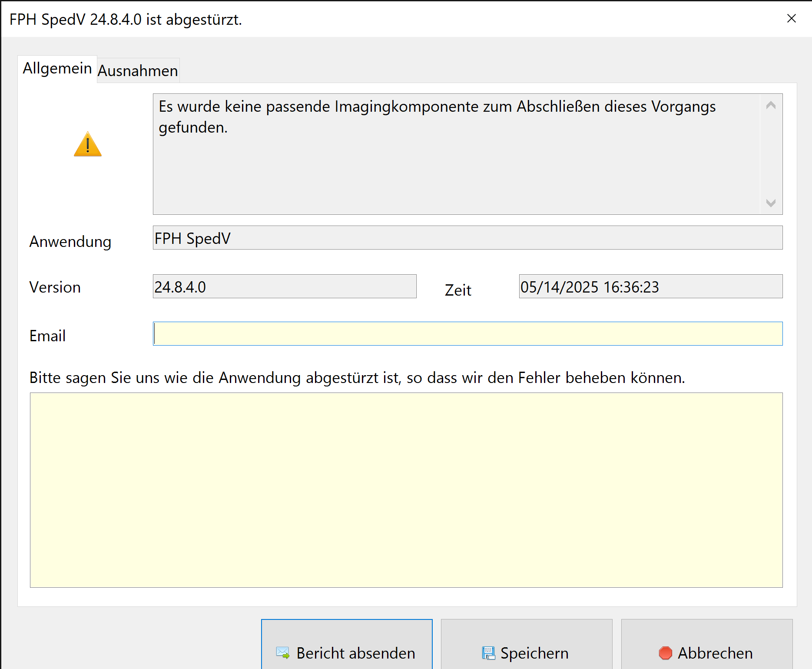Click the yellow warning triangle icon
The height and width of the screenshot is (669, 812).
click(88, 144)
